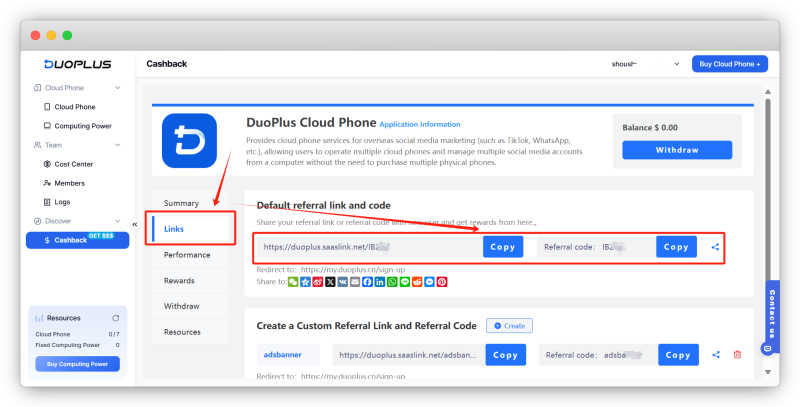The width and height of the screenshot is (800, 407).
Task: Click the Pinterest share icon
Action: (x=441, y=283)
